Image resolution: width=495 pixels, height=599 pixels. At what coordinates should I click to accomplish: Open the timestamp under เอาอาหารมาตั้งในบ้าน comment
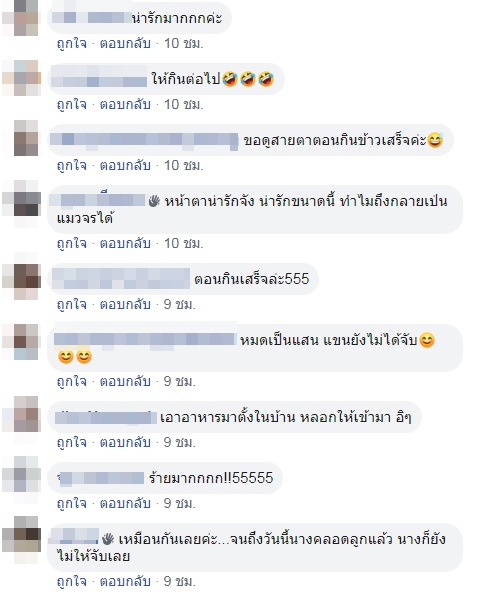[x=180, y=442]
